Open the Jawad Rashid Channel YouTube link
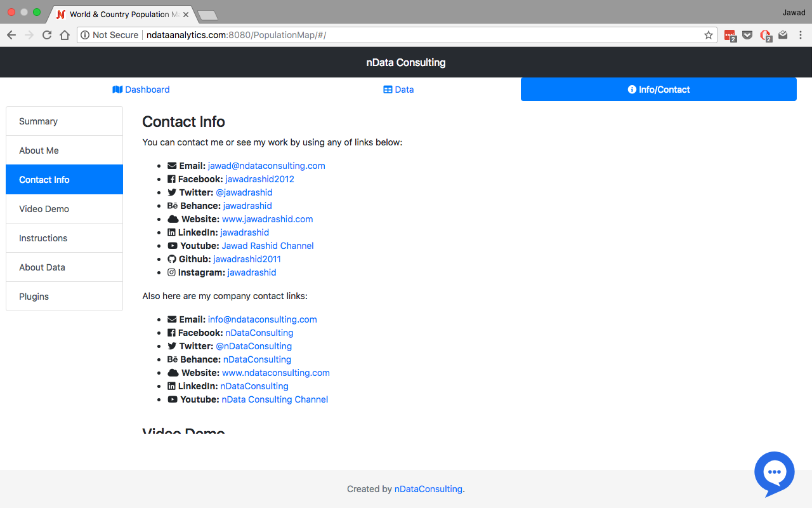Screen dimensions: 812x508 tap(268, 246)
